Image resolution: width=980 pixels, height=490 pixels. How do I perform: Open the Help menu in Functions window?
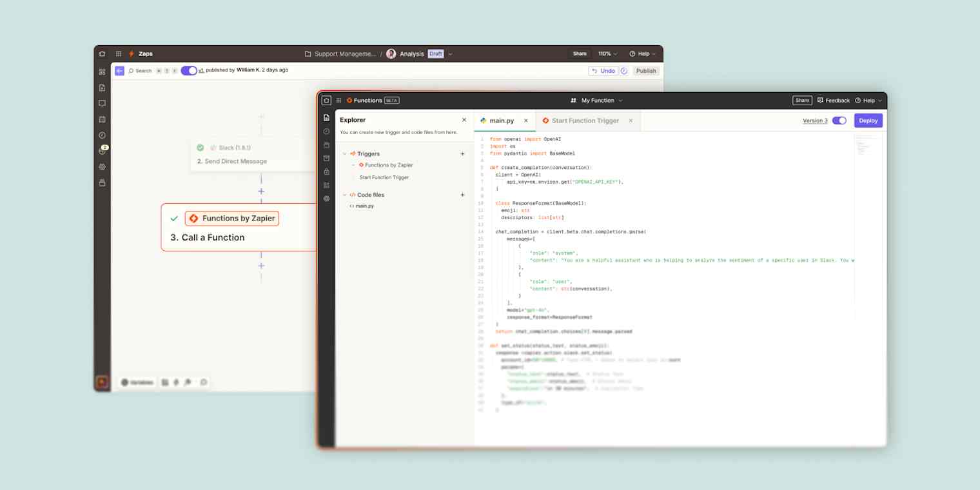pyautogui.click(x=868, y=101)
